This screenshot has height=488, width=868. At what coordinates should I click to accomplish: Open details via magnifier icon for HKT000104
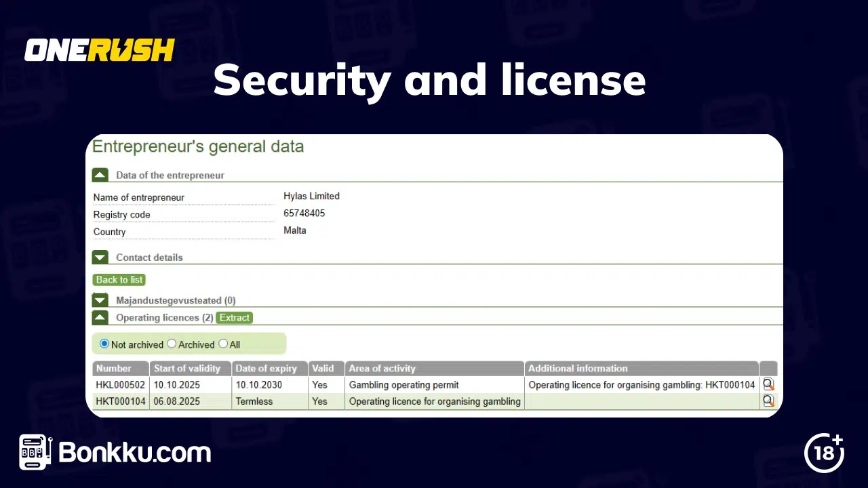click(768, 401)
